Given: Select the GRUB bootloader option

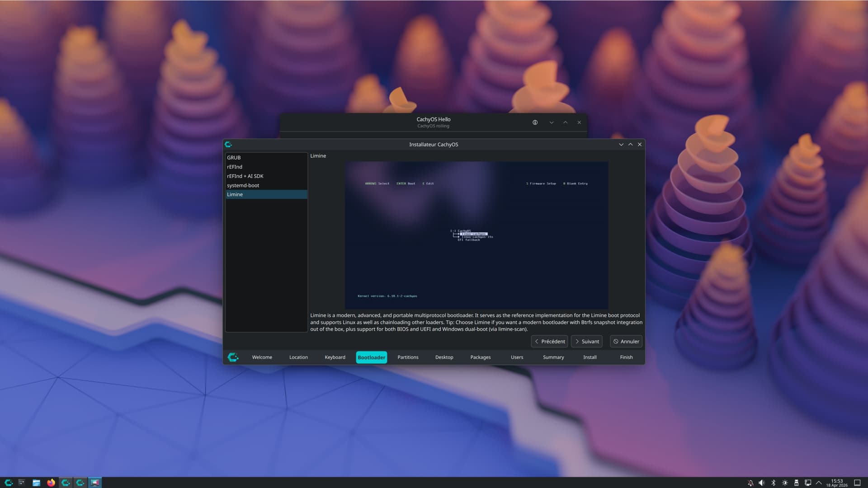Looking at the screenshot, I should [234, 158].
